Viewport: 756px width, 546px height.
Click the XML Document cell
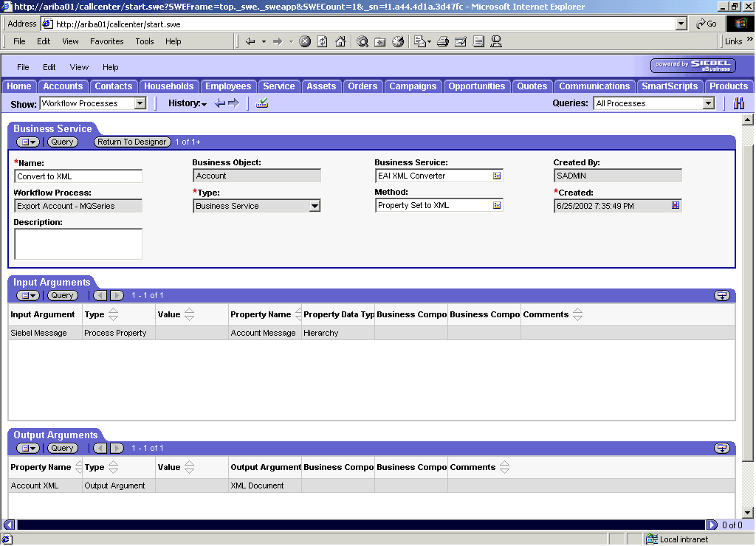point(265,485)
